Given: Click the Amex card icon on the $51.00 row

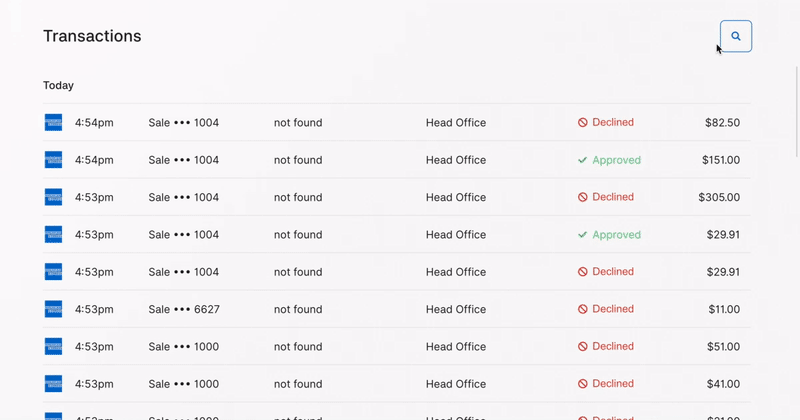Looking at the screenshot, I should pyautogui.click(x=53, y=347).
